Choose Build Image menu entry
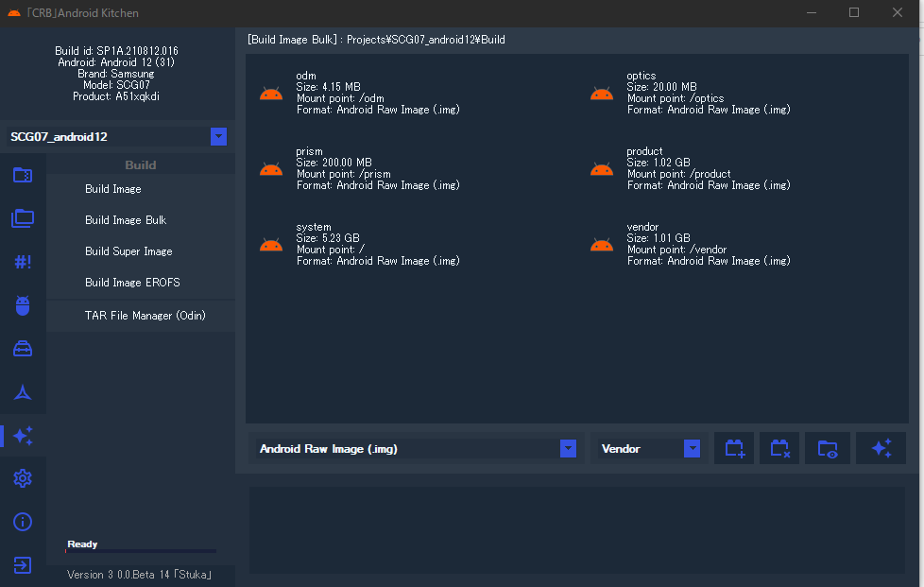The width and height of the screenshot is (924, 587). tap(113, 189)
